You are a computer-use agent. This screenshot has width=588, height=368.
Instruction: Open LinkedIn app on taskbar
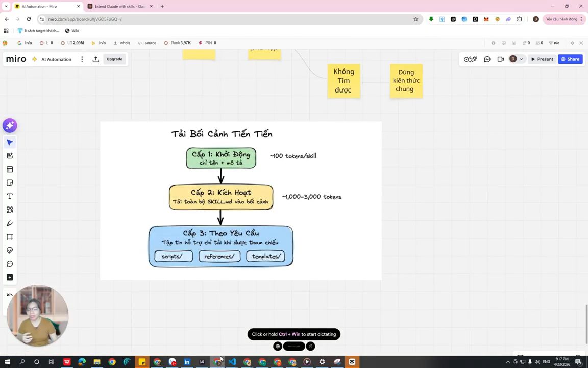187,362
